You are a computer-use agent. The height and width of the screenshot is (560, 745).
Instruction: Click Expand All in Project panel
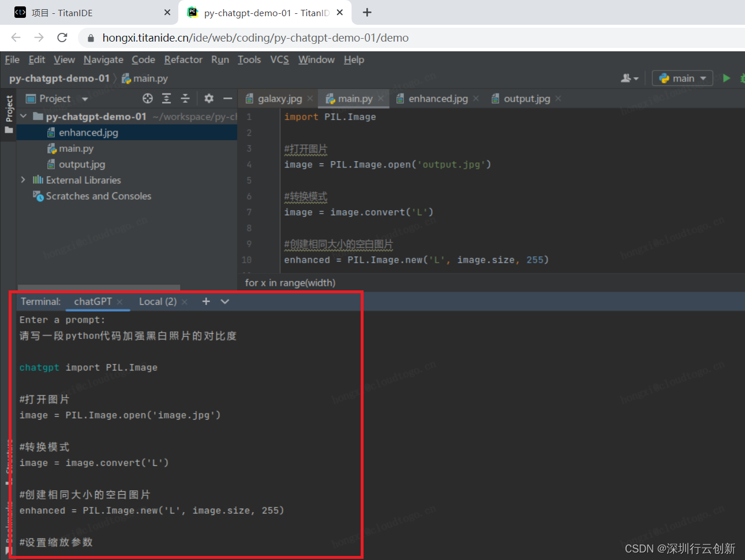click(x=166, y=99)
